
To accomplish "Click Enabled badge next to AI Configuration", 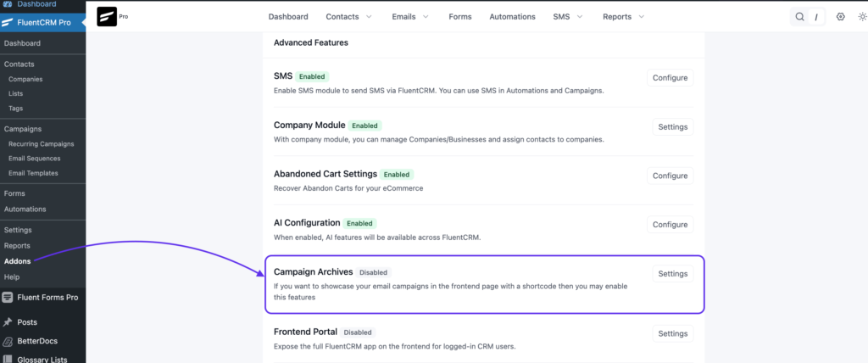I will [x=359, y=223].
